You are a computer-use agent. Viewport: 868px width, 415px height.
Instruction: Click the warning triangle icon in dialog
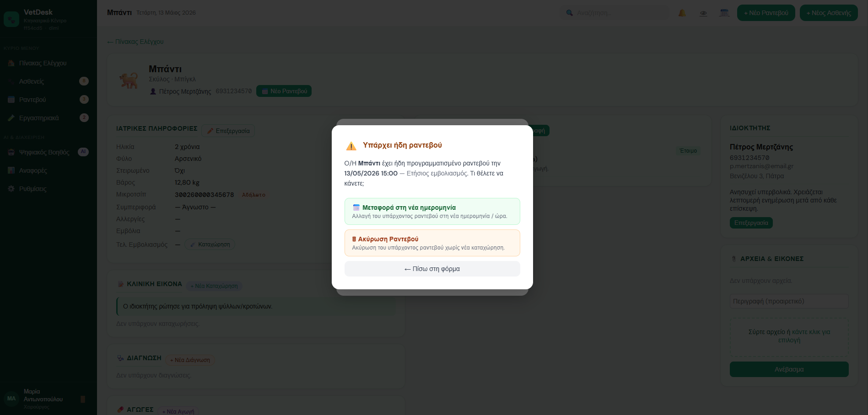click(351, 146)
